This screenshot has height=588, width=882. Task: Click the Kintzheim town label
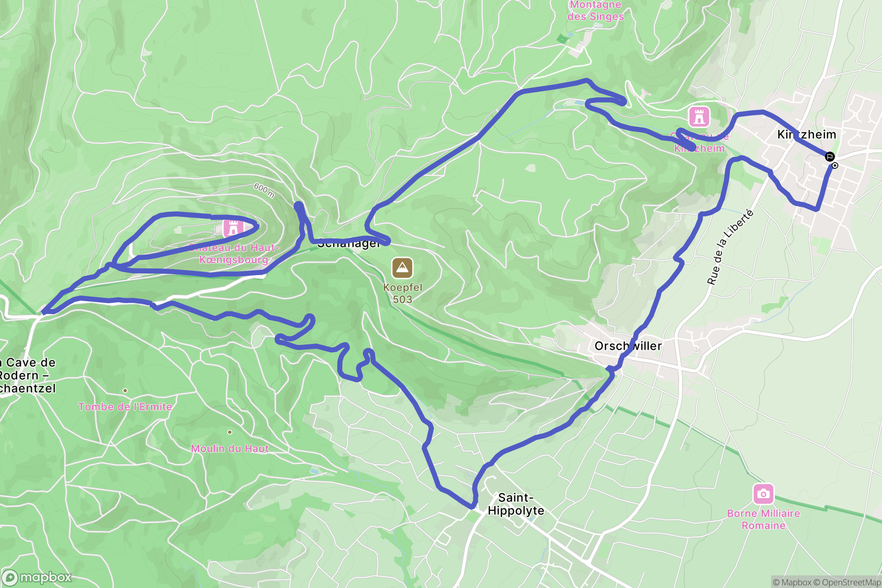pos(806,134)
